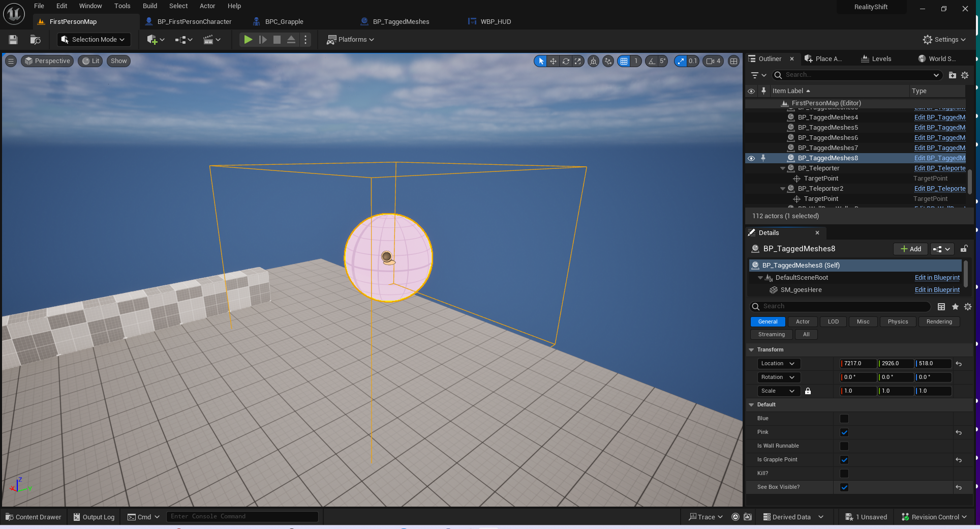Click the Location X value field 7217.0
The width and height of the screenshot is (980, 529).
coord(858,364)
